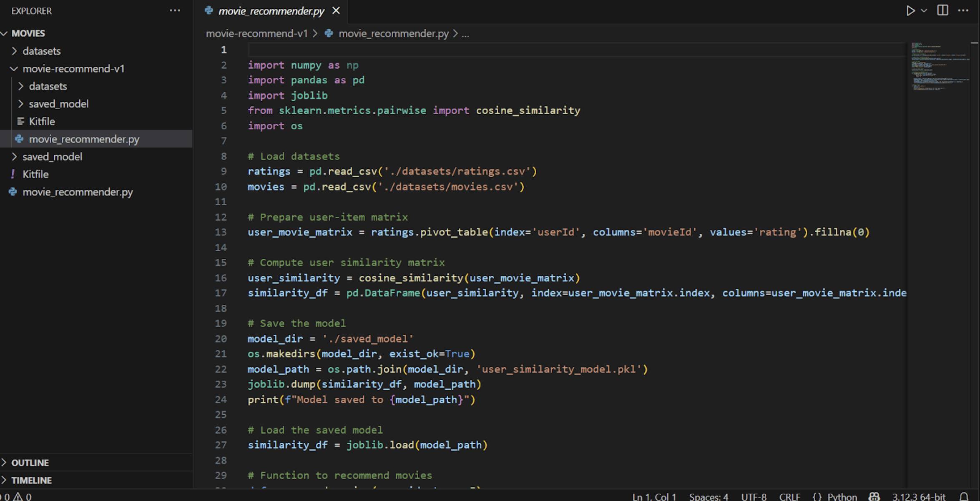Select the Python language mode
980x501 pixels.
[x=842, y=496]
